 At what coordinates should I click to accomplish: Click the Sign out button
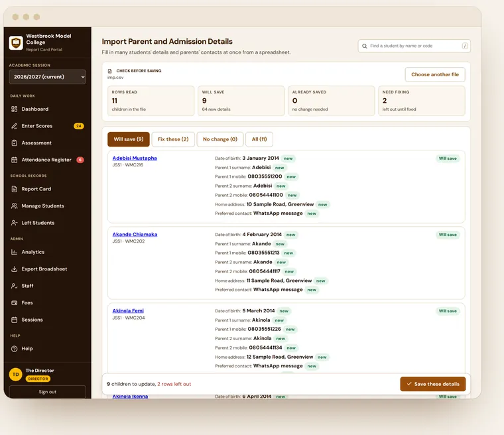click(48, 392)
